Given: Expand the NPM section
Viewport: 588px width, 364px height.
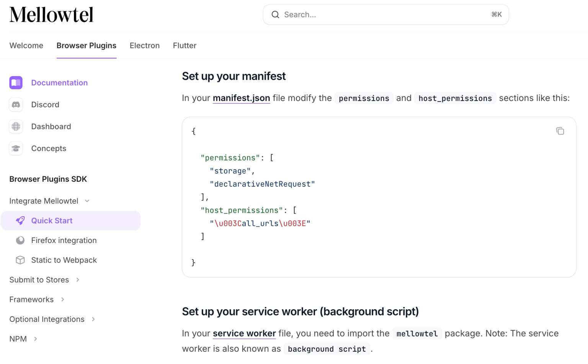Looking at the screenshot, I should 36,339.
